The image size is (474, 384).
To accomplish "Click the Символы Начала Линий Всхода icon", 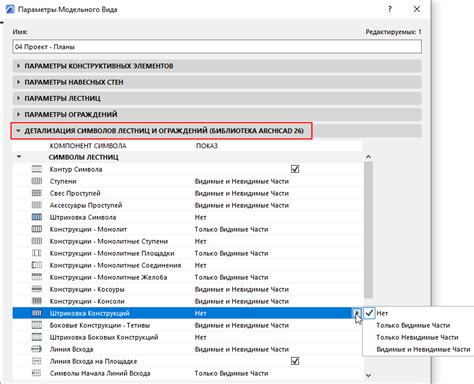I will [x=37, y=373].
